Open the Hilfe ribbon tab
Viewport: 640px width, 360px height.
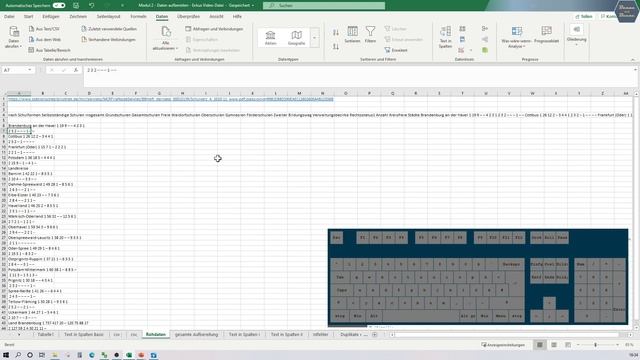[237, 17]
